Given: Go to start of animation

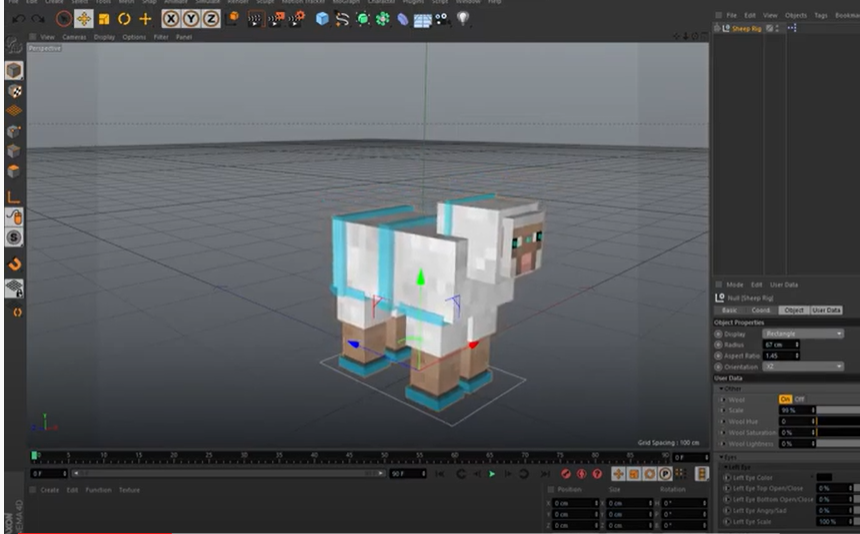Looking at the screenshot, I should (440, 474).
